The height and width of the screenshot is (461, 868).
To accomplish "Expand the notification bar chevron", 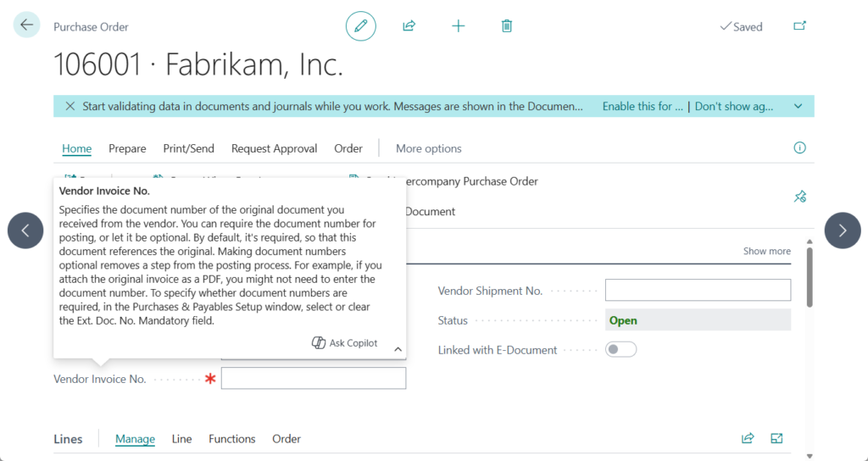I will click(798, 106).
